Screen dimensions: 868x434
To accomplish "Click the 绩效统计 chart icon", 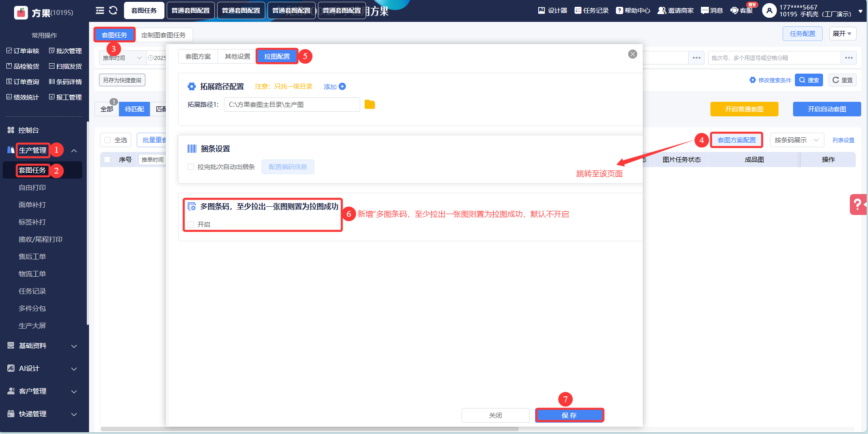I will (9, 97).
